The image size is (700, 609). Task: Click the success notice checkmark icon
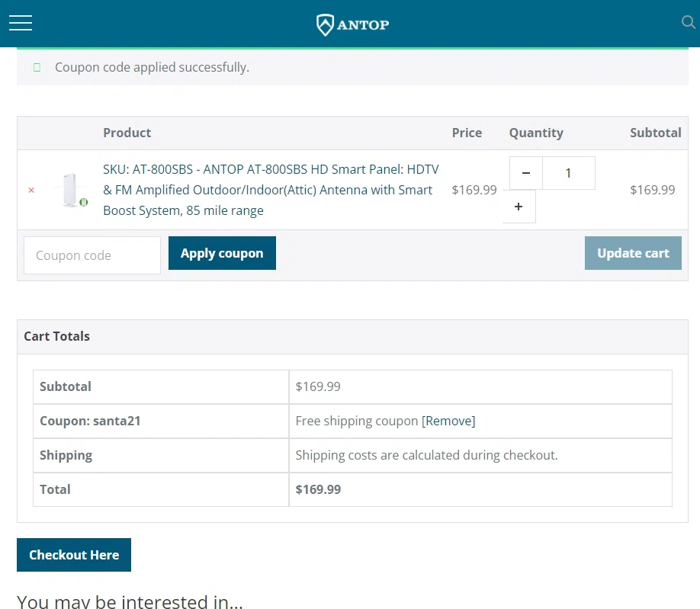37,67
